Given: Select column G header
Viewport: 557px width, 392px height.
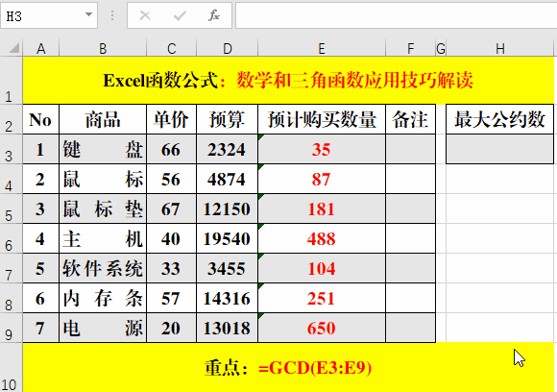Looking at the screenshot, I should coord(441,48).
